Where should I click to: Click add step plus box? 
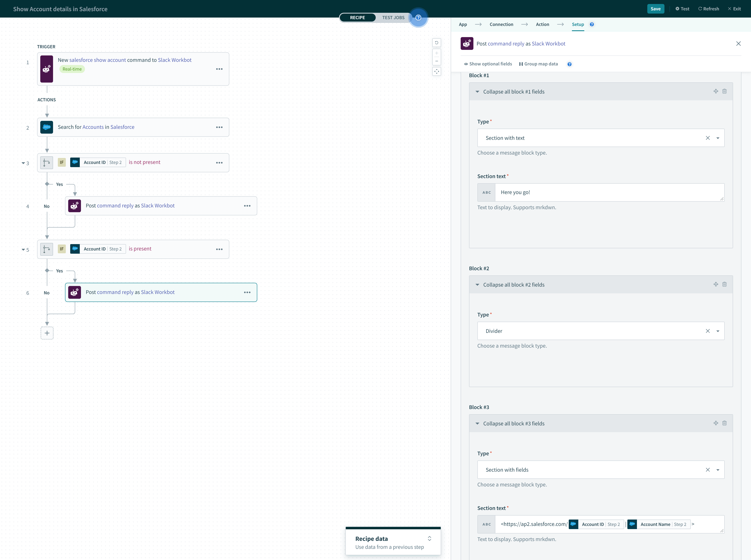click(x=47, y=333)
